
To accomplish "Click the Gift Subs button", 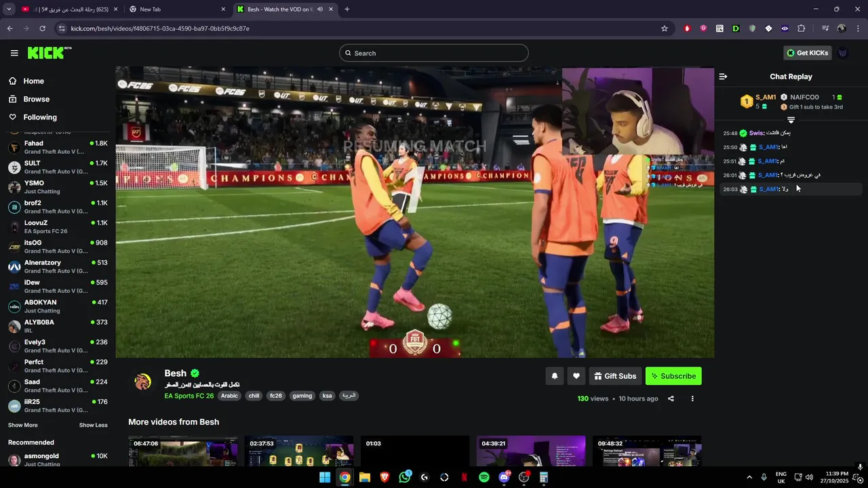I will point(615,376).
